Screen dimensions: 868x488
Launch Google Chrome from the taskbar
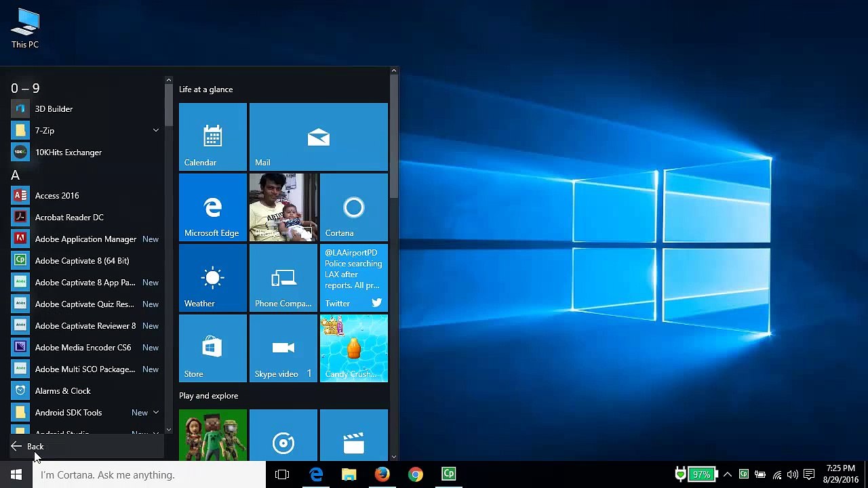pos(416,474)
